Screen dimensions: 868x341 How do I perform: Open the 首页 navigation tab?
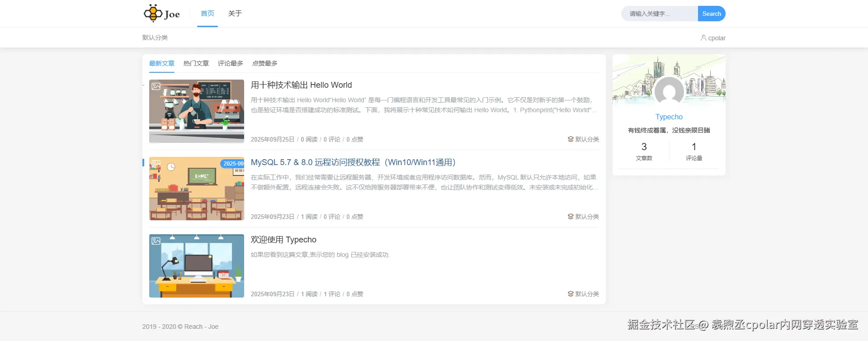pyautogui.click(x=208, y=14)
